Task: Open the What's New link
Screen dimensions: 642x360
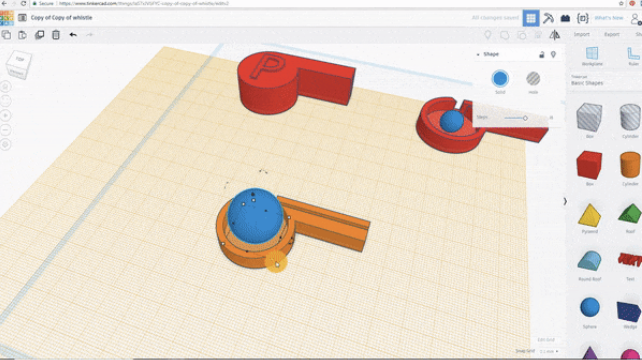Action: pos(608,18)
